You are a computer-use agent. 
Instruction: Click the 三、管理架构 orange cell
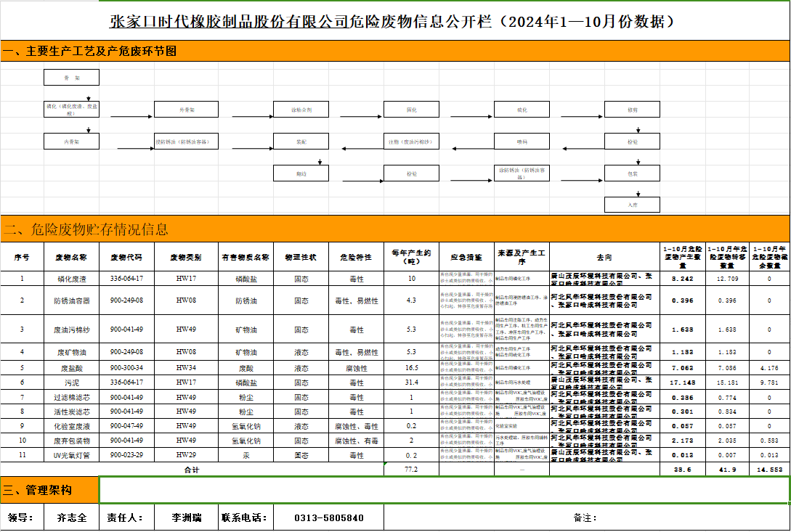(x=49, y=491)
